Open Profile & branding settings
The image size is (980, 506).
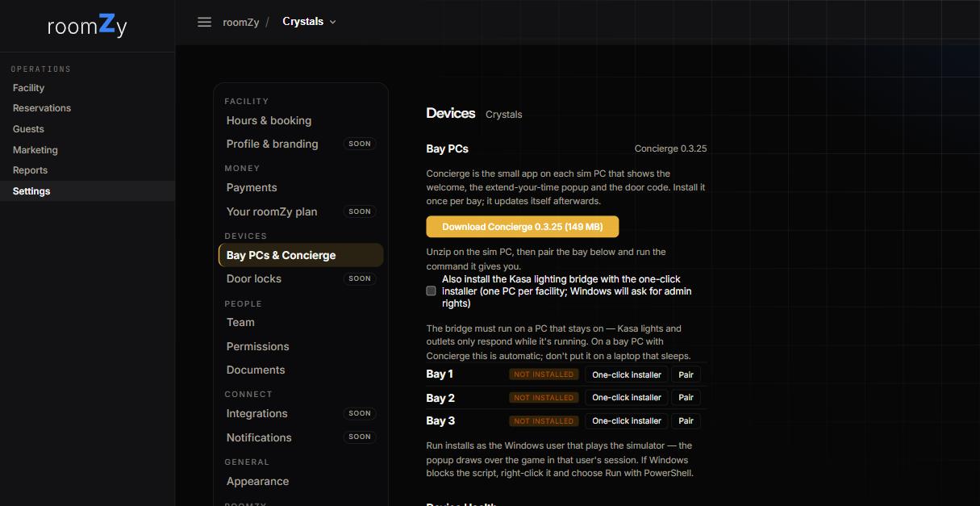point(300,144)
